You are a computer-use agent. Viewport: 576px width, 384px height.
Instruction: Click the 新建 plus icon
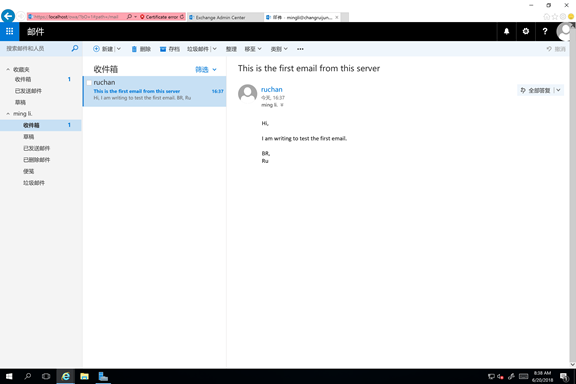click(96, 49)
